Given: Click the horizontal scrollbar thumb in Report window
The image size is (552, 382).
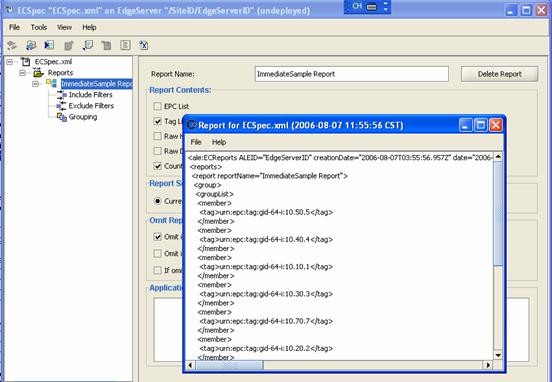Looking at the screenshot, I should click(x=230, y=365).
